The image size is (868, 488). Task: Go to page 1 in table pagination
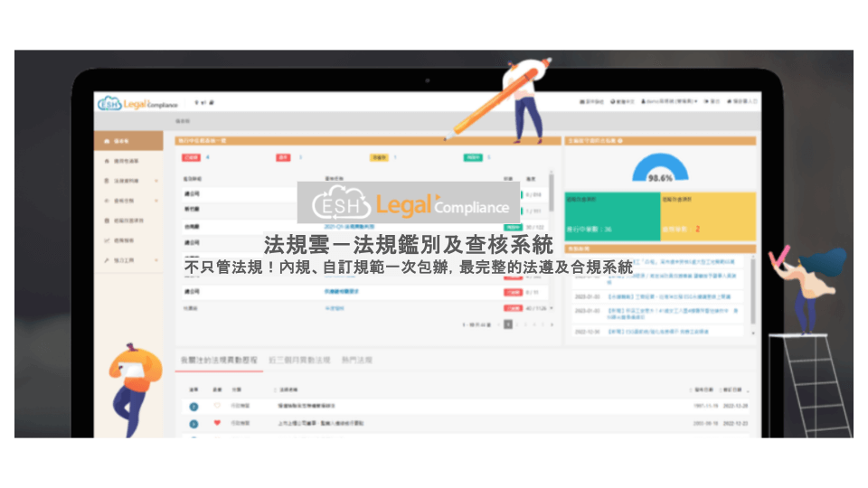(507, 324)
